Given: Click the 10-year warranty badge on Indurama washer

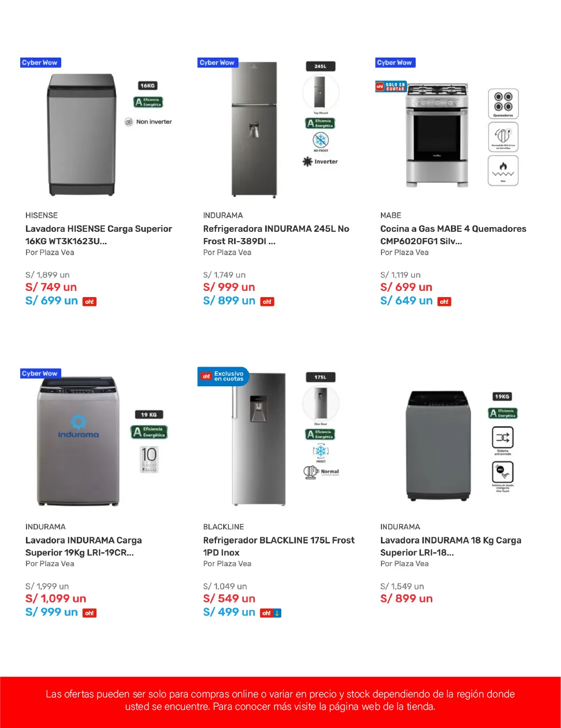Looking at the screenshot, I should (149, 459).
